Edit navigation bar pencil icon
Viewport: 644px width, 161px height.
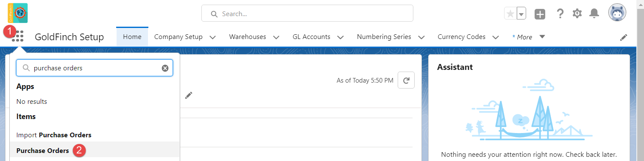tap(624, 37)
